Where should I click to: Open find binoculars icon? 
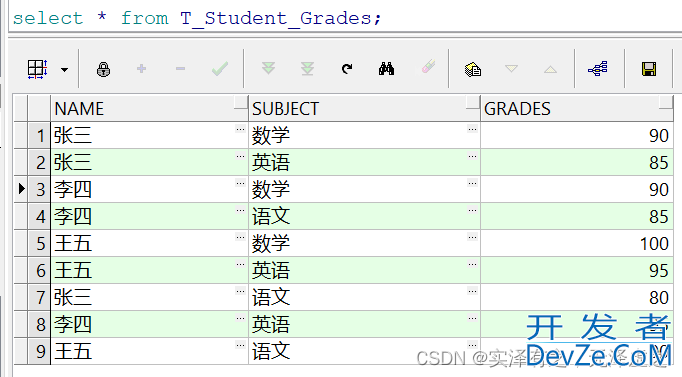(386, 69)
